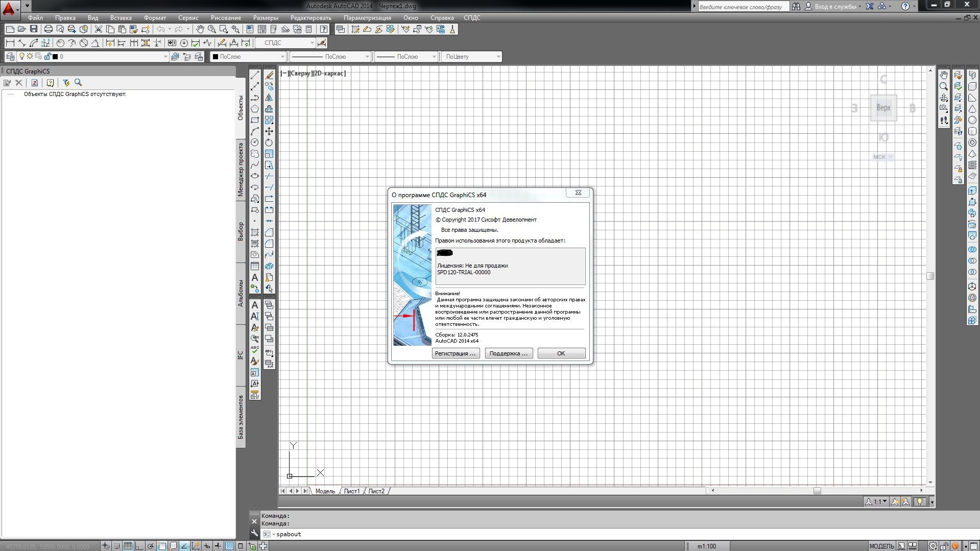Save drawing with the floppy disk icon
The width and height of the screenshot is (980, 551).
[x=34, y=30]
